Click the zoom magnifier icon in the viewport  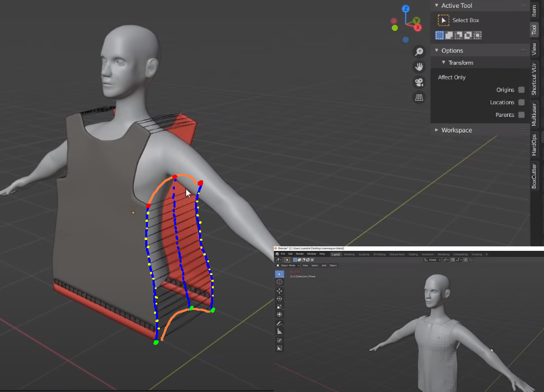(419, 52)
